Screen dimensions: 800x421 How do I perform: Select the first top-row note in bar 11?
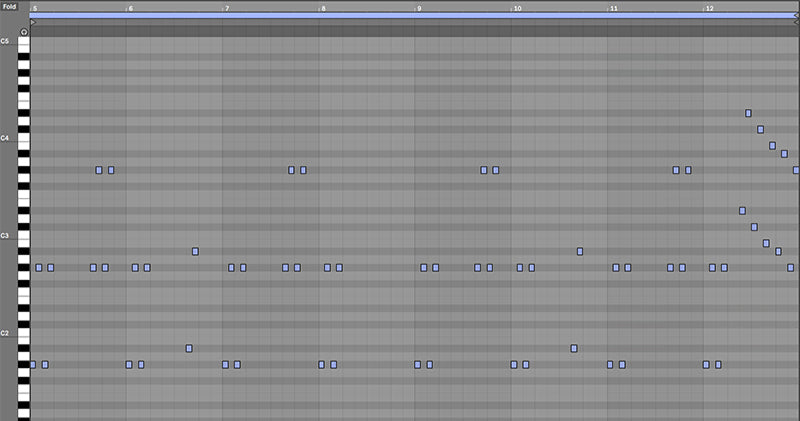(x=676, y=170)
